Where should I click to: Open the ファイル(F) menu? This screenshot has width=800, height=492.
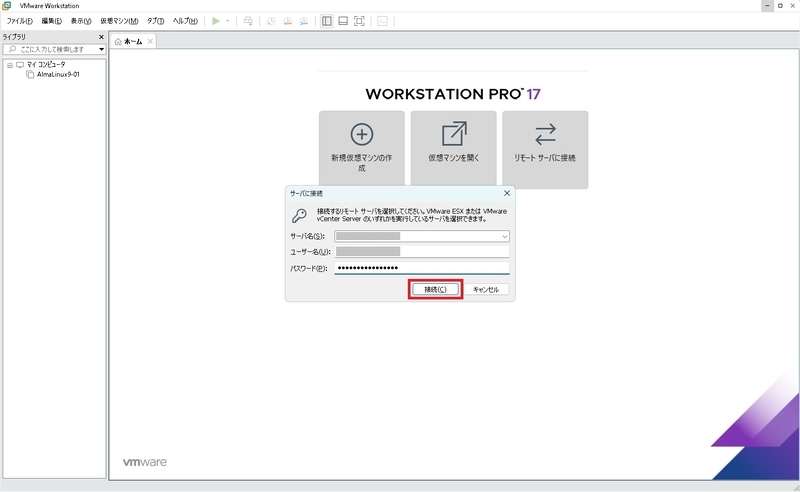[x=19, y=21]
